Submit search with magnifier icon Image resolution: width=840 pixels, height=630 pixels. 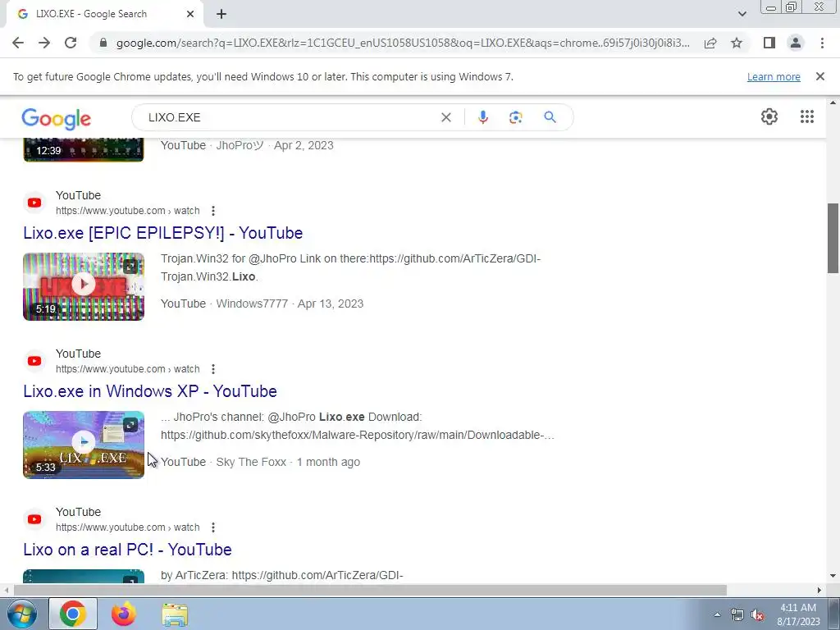click(550, 117)
